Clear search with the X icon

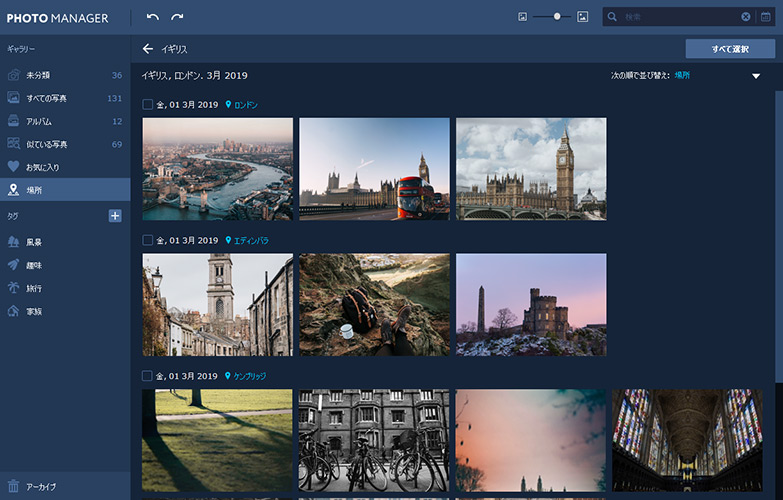[x=746, y=17]
